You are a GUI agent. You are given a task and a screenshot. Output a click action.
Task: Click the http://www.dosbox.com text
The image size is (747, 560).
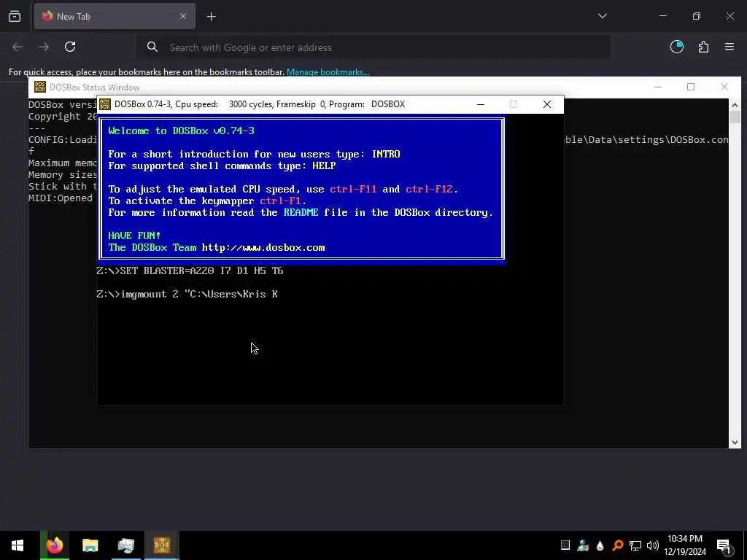263,248
